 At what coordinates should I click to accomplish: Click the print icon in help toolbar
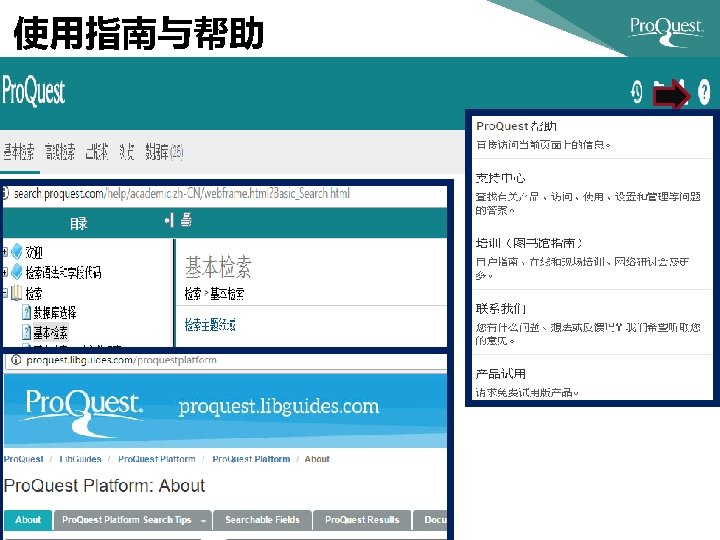[186, 220]
